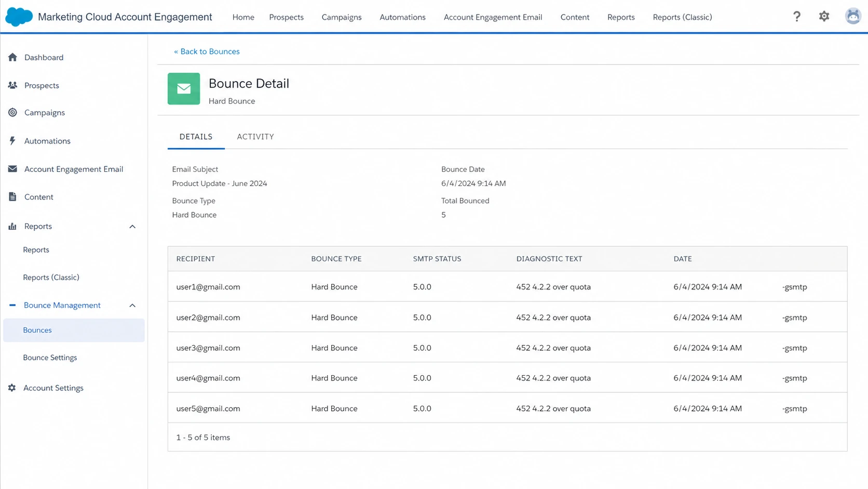Open Reports (Classic) in top navigation

[682, 17]
